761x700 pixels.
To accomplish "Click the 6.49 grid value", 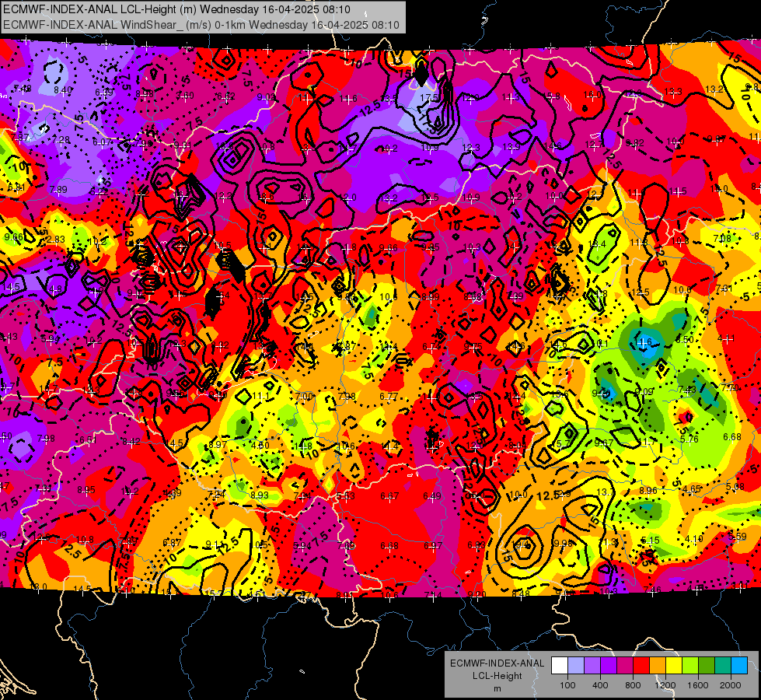I will (432, 496).
